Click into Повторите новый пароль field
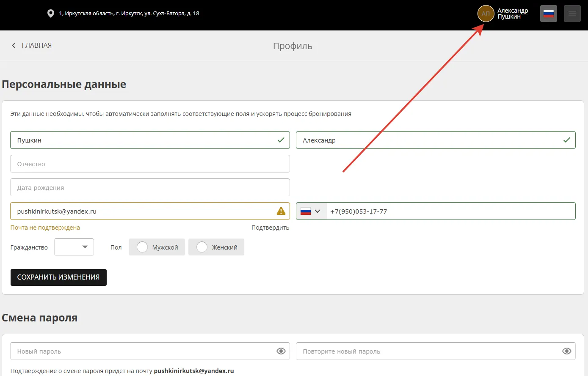 (436, 351)
